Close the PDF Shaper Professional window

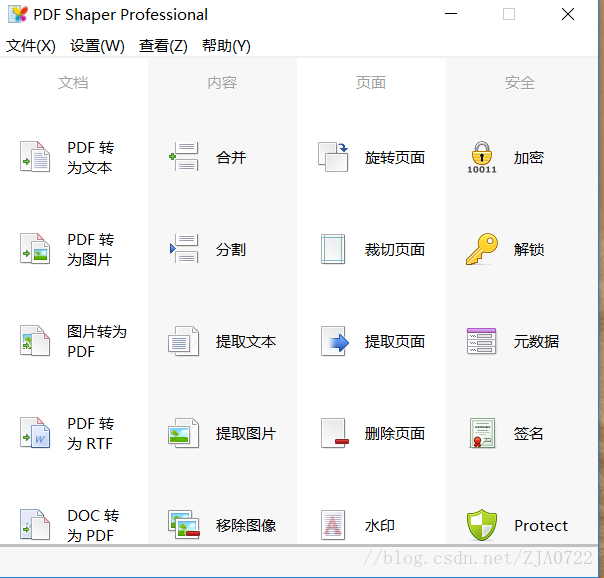click(x=568, y=14)
